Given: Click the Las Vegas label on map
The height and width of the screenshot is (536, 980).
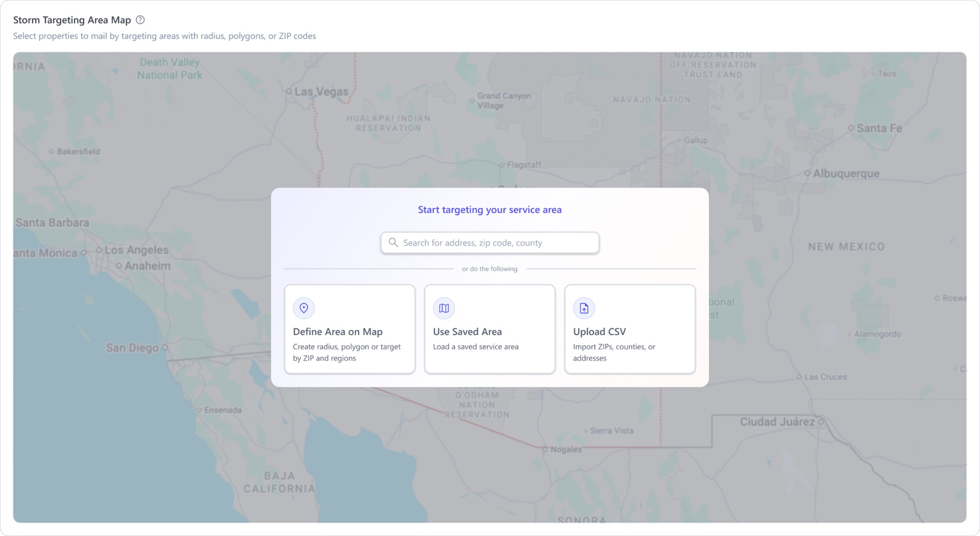Looking at the screenshot, I should tap(322, 92).
